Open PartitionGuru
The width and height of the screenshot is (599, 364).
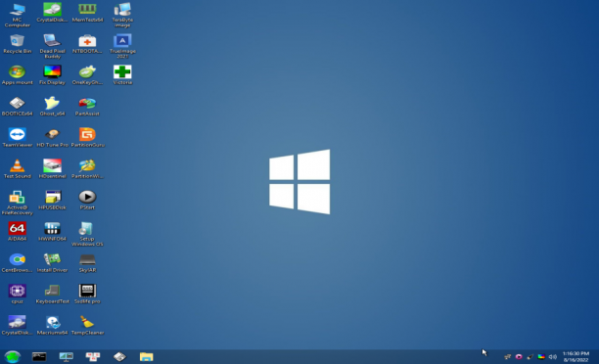coord(87,138)
